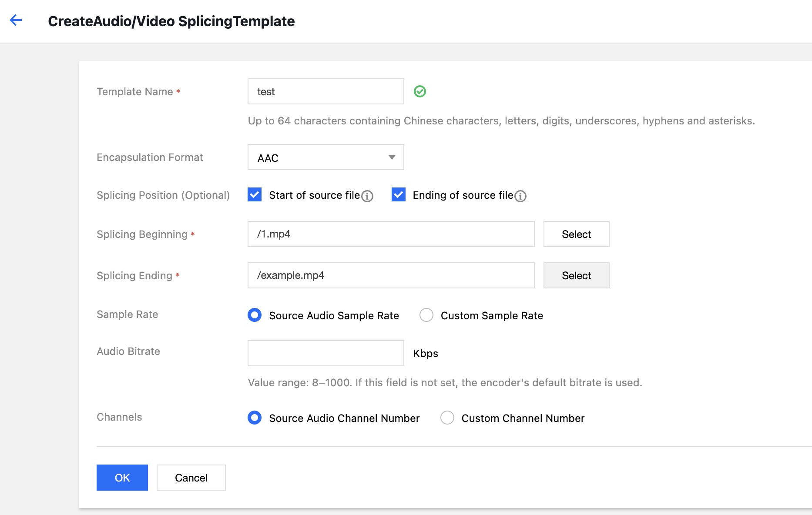Choose Custom Sample Rate option
The image size is (812, 515).
426,315
